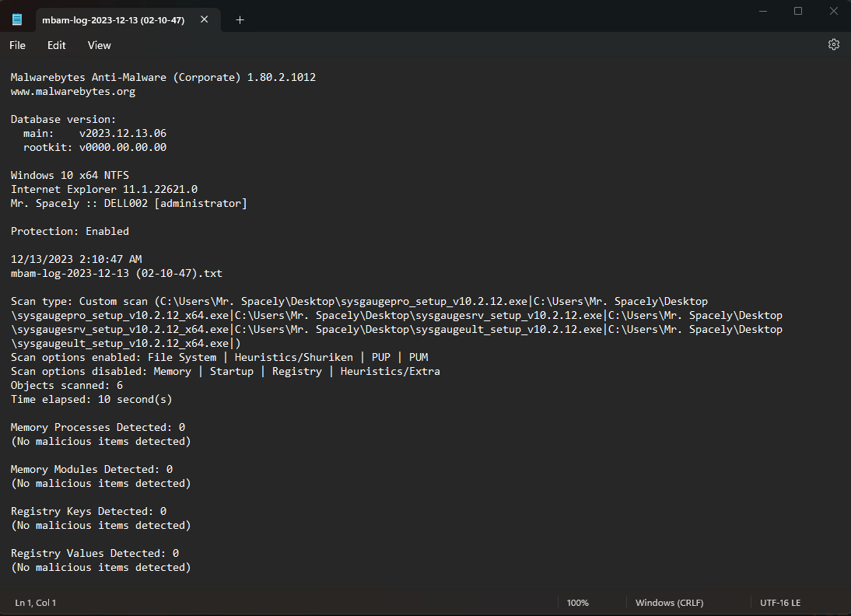Open Notepad settings via the gear icon
Viewport: 851px width, 616px height.
pos(834,45)
